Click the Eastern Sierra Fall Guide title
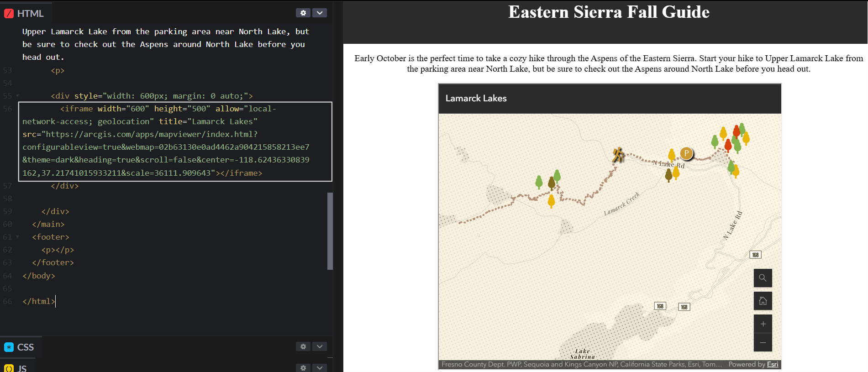The height and width of the screenshot is (372, 868). coord(609,12)
